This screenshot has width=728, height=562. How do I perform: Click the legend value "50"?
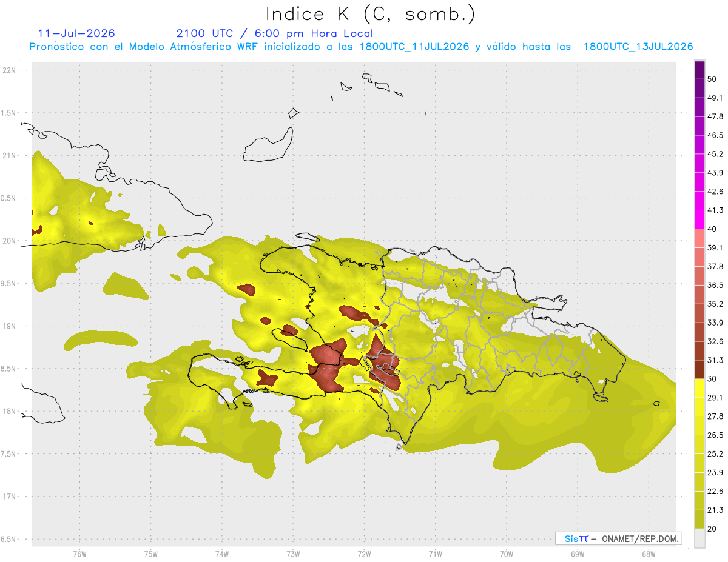712,79
